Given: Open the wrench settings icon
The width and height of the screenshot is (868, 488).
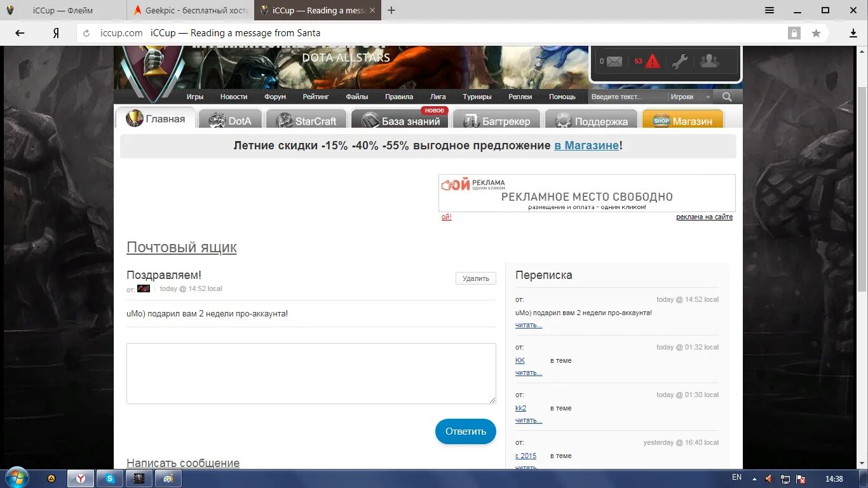Looking at the screenshot, I should [680, 62].
